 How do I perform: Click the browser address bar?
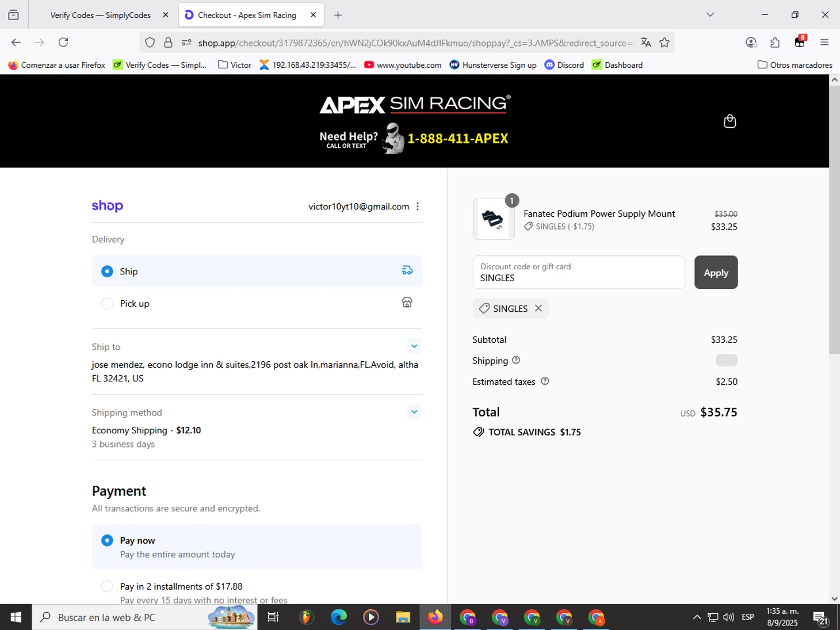(x=414, y=43)
